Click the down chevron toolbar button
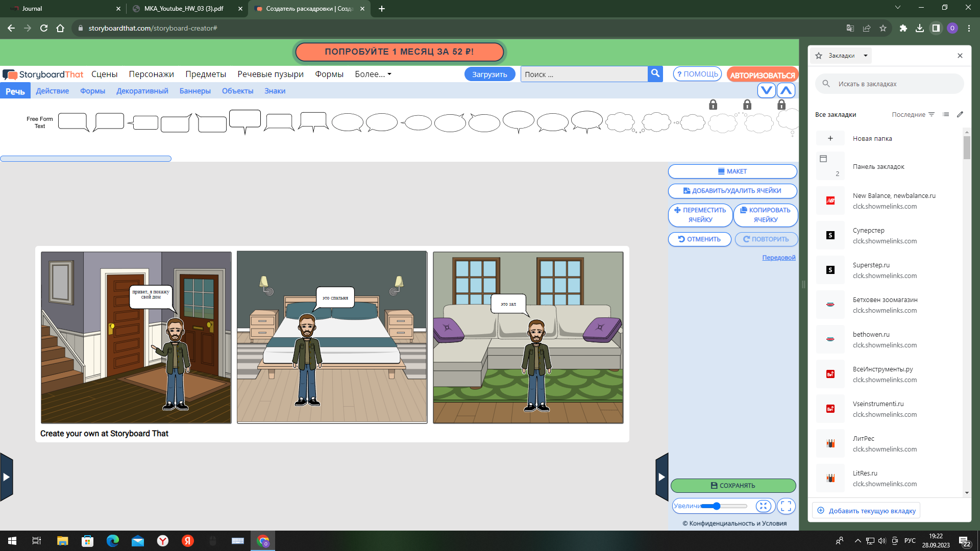 click(766, 91)
